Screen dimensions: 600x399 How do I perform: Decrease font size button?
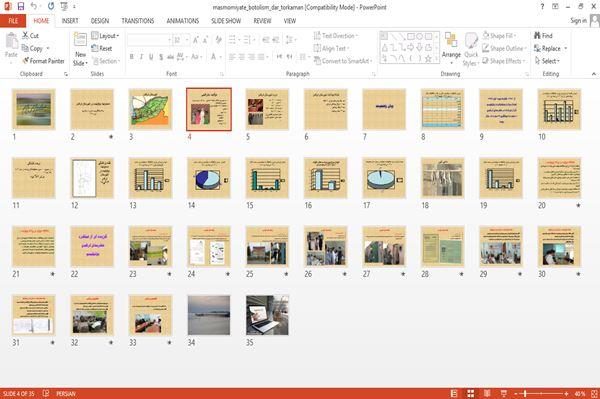(x=205, y=40)
